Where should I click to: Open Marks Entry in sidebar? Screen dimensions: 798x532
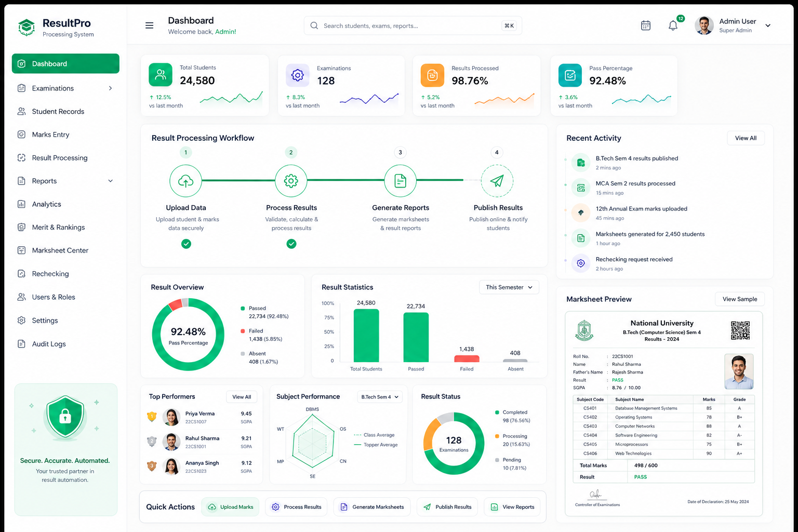65,135
